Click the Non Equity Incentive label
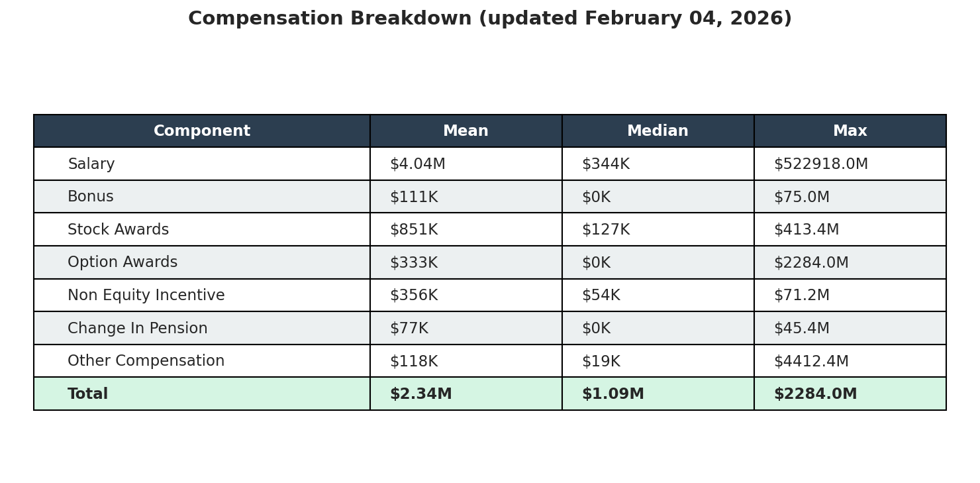This screenshot has height=483, width=980. [x=146, y=295]
